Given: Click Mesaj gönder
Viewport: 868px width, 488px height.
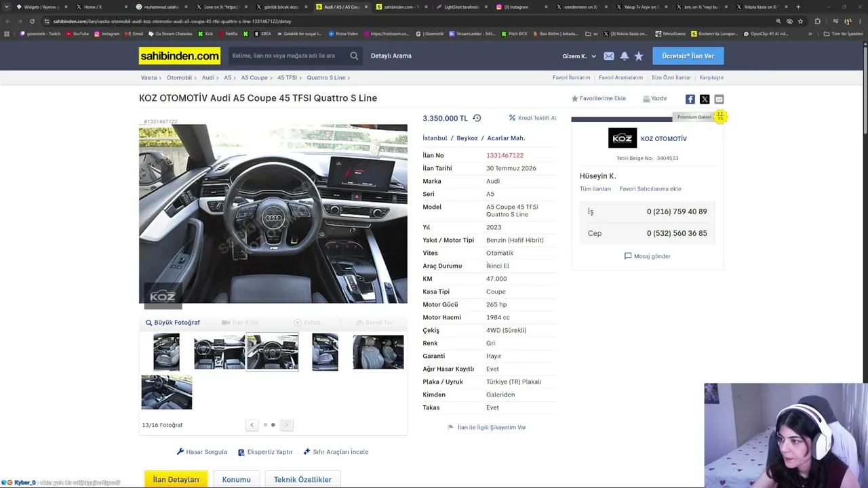Looking at the screenshot, I should [648, 256].
